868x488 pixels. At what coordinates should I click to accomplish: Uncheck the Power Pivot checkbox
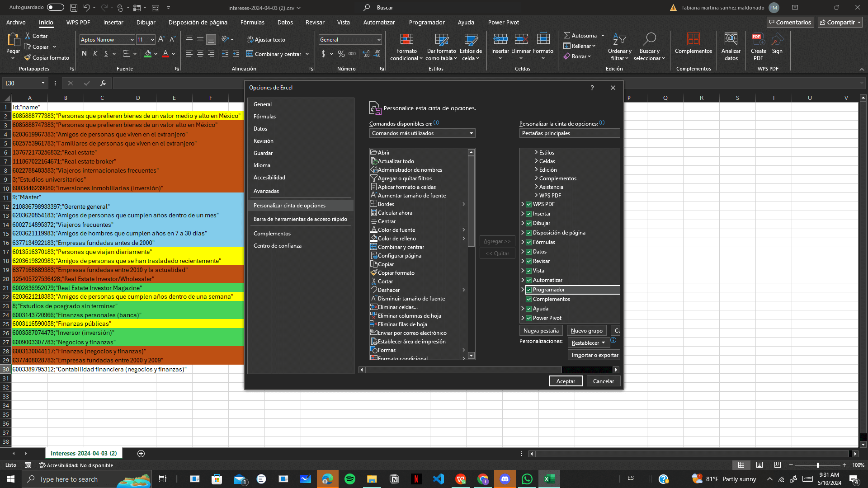click(x=528, y=318)
